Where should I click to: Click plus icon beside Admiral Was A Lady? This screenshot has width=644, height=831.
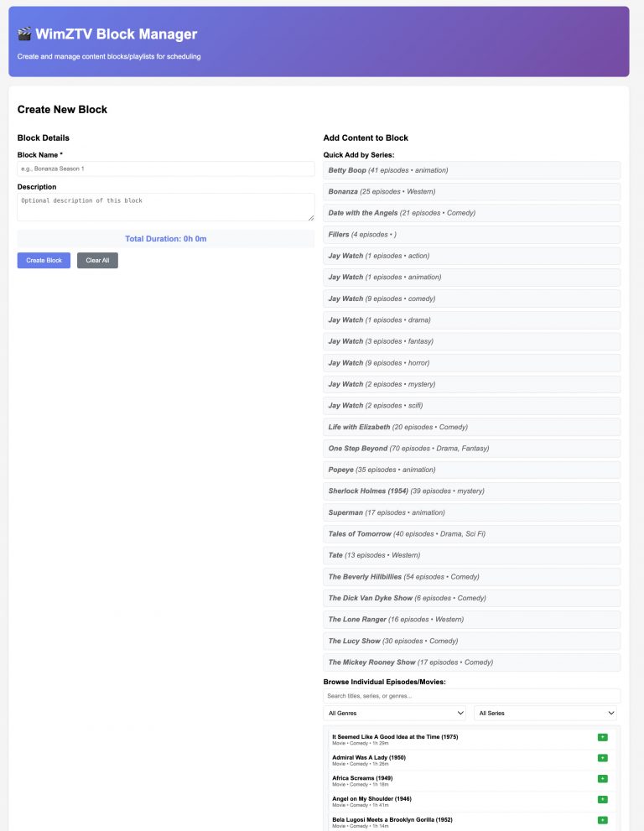pos(602,758)
